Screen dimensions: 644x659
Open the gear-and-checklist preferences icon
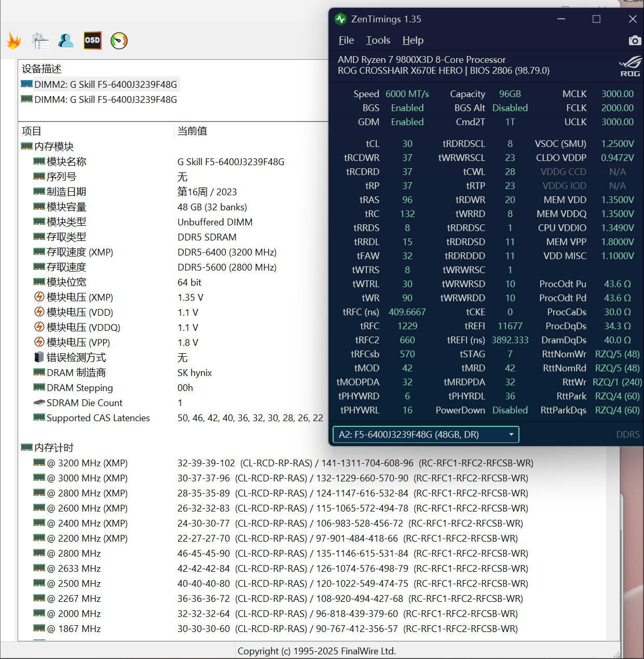point(40,41)
